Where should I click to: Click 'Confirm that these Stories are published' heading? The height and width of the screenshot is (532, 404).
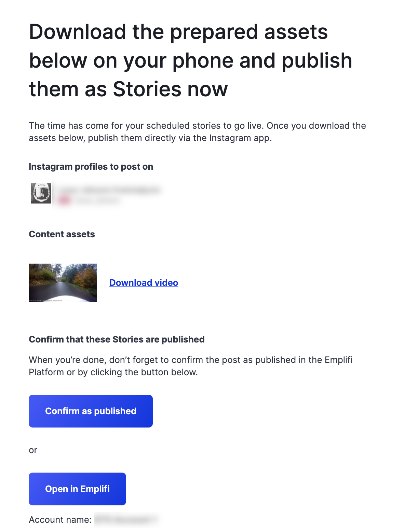(x=117, y=339)
